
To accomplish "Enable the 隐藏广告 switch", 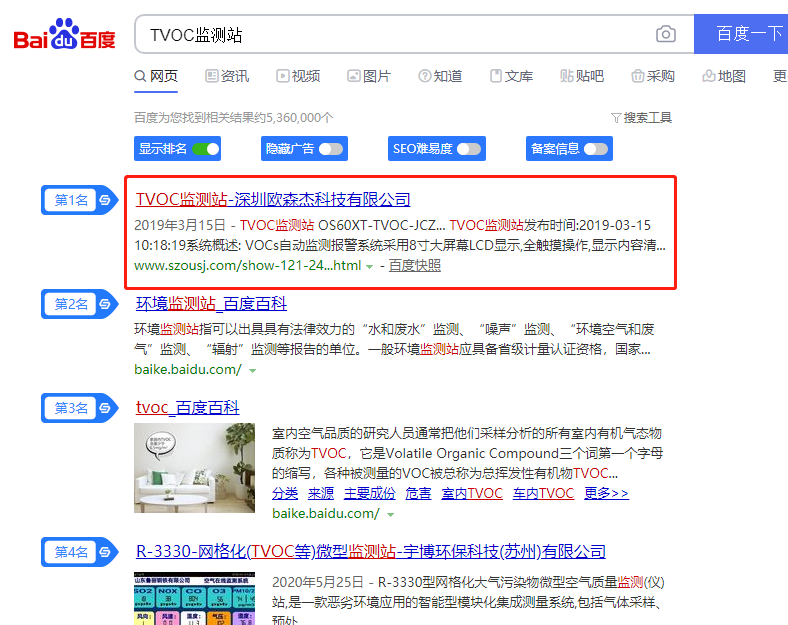I will coord(331,149).
